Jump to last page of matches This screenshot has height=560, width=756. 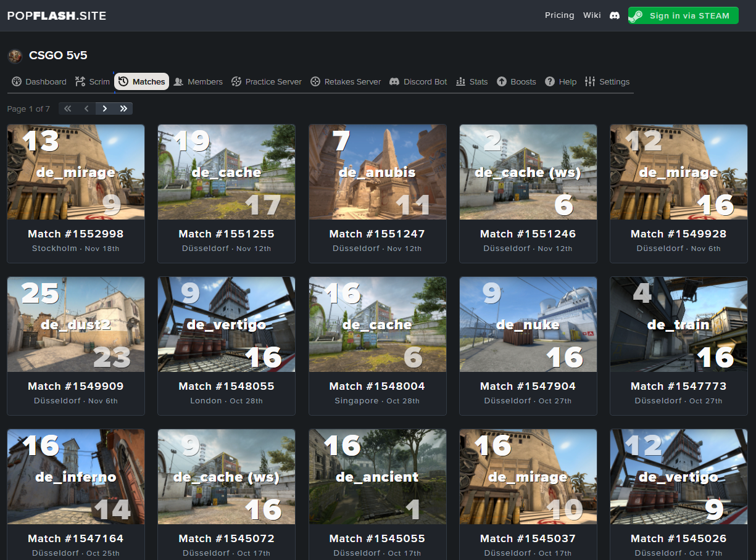(123, 109)
